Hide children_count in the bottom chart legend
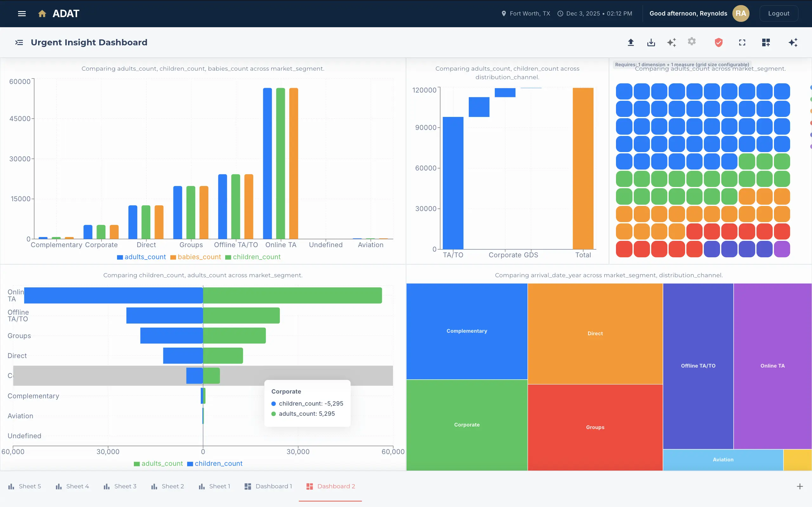The height and width of the screenshot is (507, 812). tap(219, 463)
